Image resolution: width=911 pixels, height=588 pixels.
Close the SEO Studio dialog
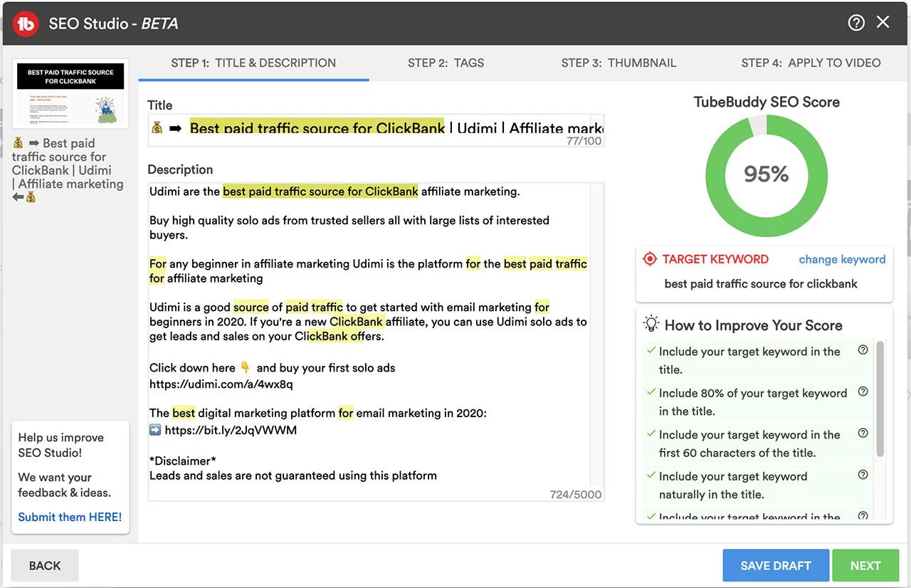point(883,22)
